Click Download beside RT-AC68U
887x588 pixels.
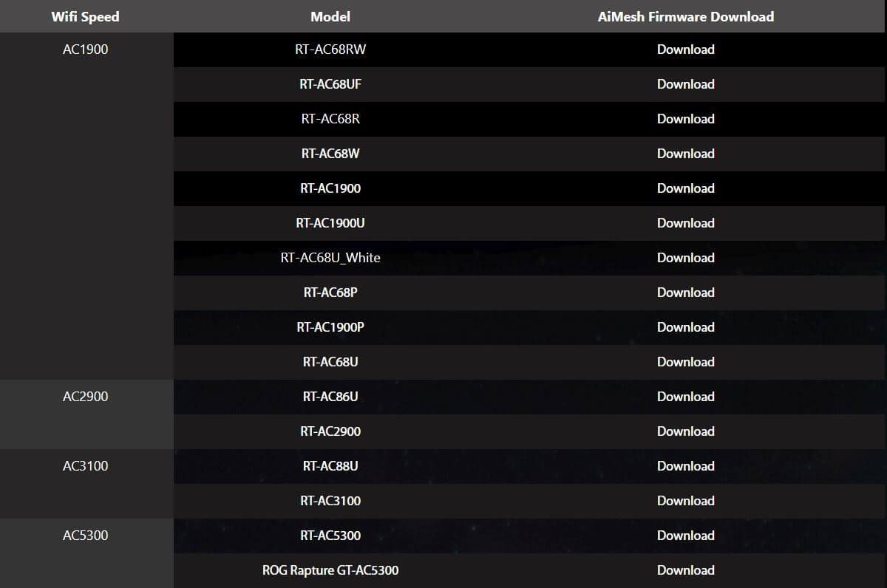[x=685, y=362]
